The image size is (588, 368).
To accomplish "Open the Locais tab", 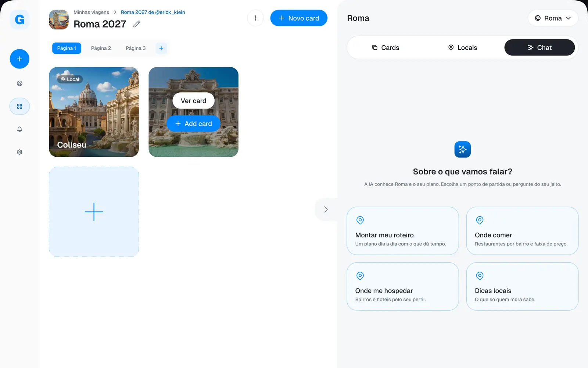I will (x=462, y=47).
